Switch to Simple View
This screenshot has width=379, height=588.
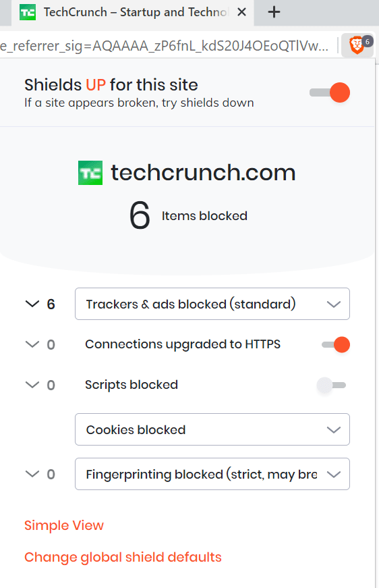[x=64, y=525]
